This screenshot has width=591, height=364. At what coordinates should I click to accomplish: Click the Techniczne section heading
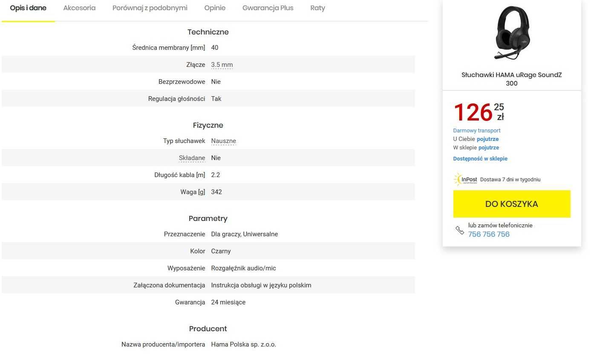tap(208, 32)
